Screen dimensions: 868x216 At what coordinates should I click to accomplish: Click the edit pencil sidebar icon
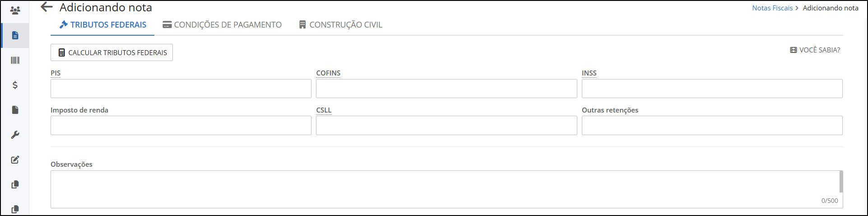tap(15, 160)
